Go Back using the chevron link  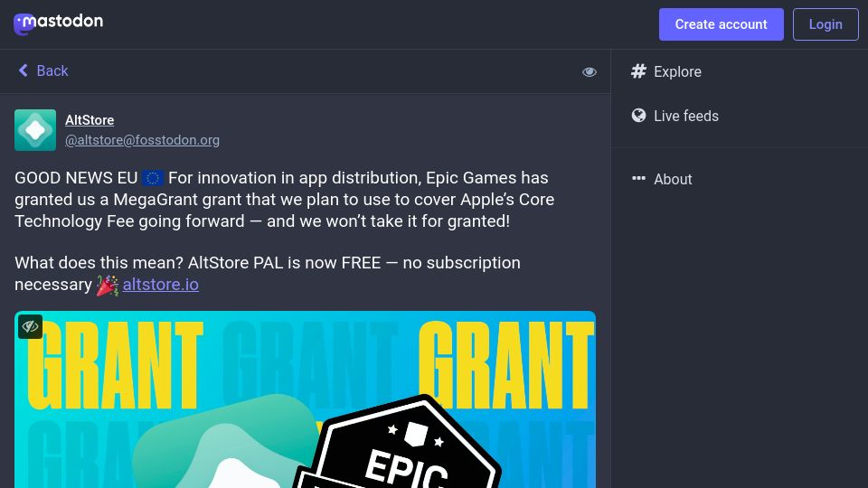pos(43,70)
